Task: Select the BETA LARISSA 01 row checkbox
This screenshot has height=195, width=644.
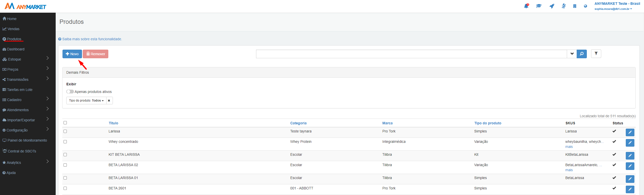Action: click(x=65, y=178)
